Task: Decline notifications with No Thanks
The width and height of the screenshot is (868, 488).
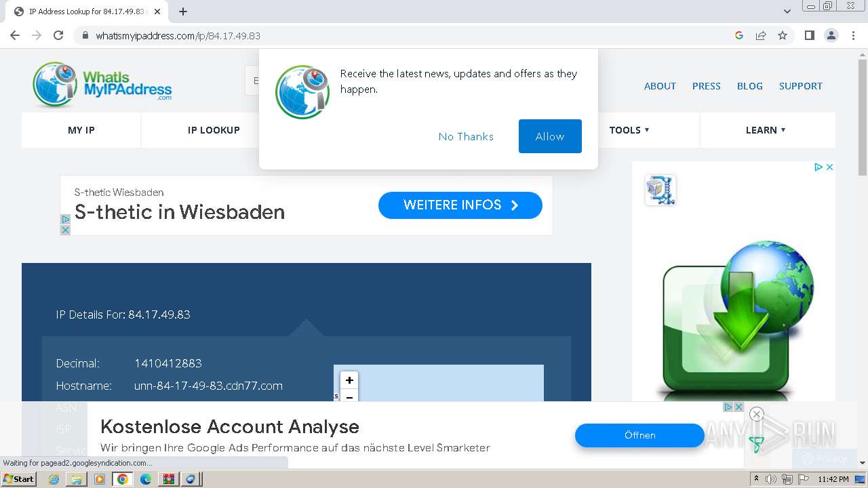Action: [466, 136]
